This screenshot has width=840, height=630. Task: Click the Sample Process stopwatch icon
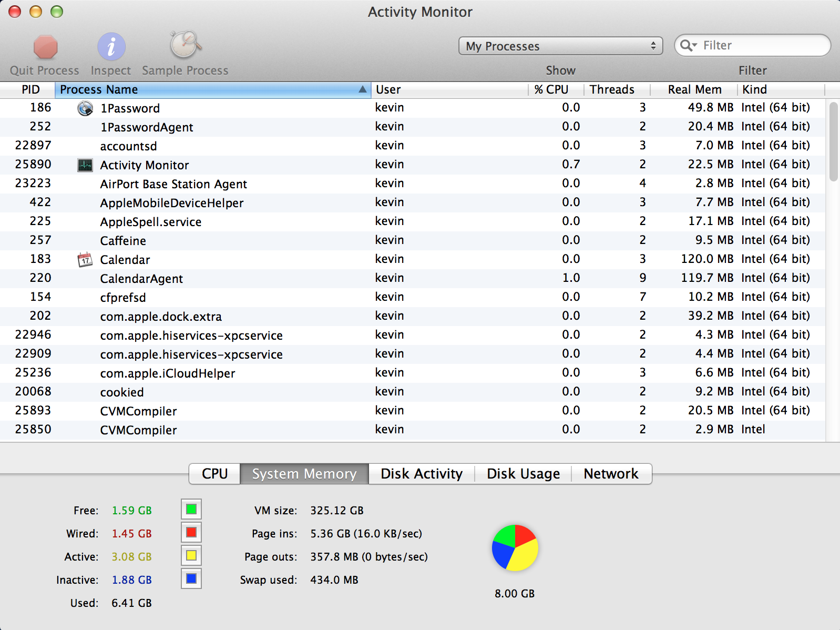(185, 45)
